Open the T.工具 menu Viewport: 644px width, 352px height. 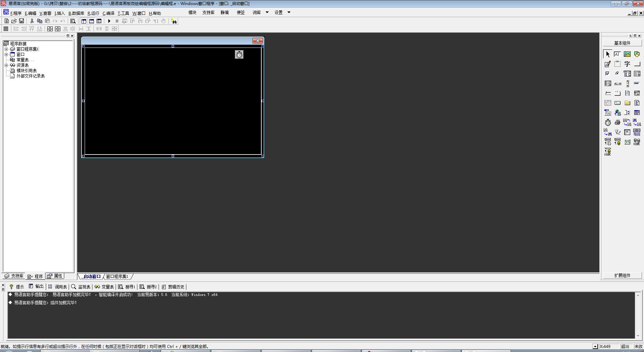tap(123, 13)
